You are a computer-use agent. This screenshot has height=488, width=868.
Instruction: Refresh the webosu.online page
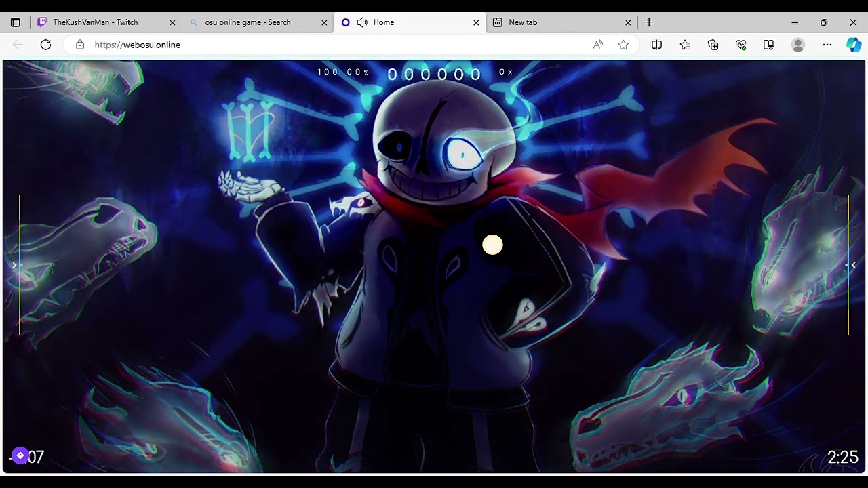[x=45, y=45]
